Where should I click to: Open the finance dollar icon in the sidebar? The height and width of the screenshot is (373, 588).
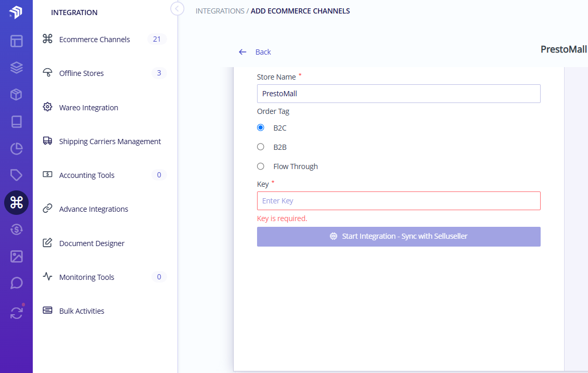(16, 229)
